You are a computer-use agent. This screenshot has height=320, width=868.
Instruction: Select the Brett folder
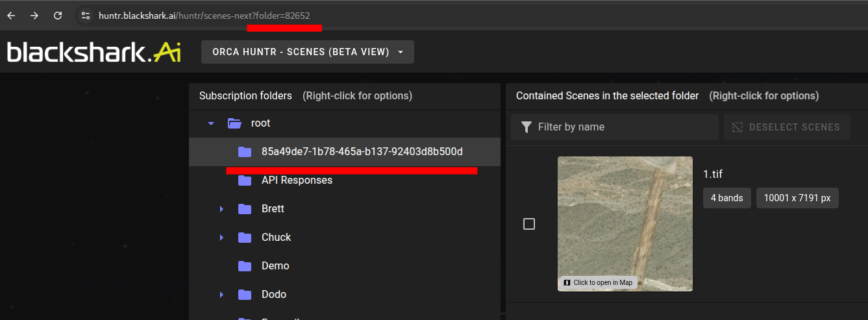(273, 209)
